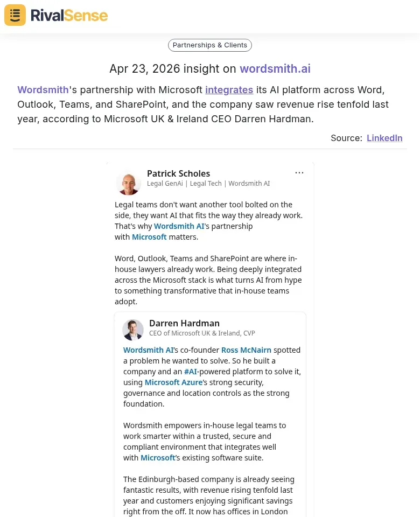Viewport: 420px width, 517px height.
Task: Click the RivalSense logo icon
Action: point(15,15)
